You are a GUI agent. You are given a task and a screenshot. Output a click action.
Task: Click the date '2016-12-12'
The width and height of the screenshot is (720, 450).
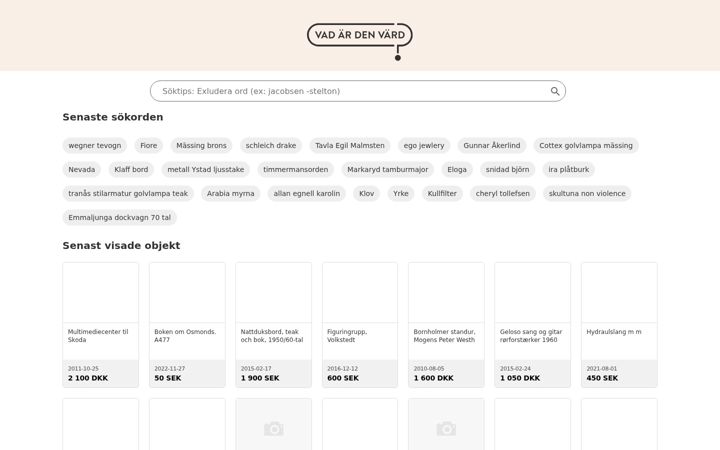pyautogui.click(x=342, y=369)
